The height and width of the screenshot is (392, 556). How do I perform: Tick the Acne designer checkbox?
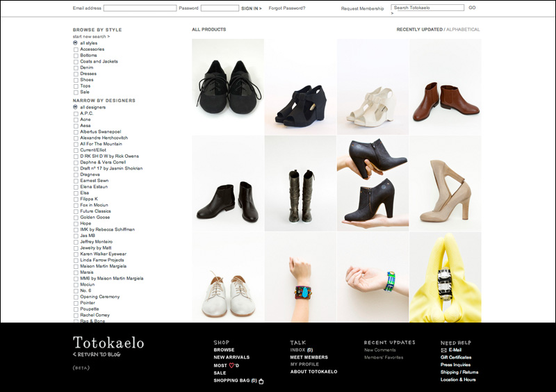pyautogui.click(x=76, y=120)
